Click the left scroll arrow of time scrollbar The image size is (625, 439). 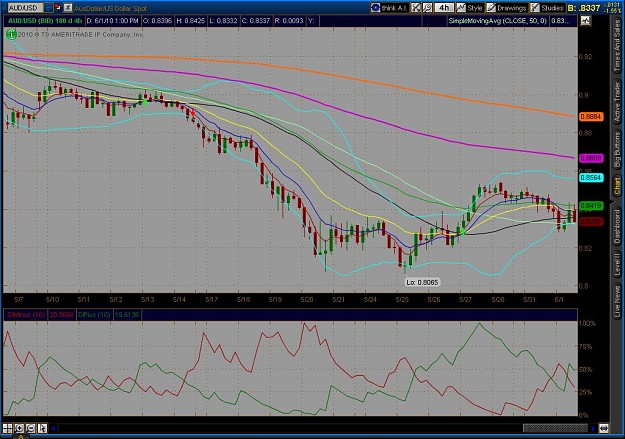[53, 429]
